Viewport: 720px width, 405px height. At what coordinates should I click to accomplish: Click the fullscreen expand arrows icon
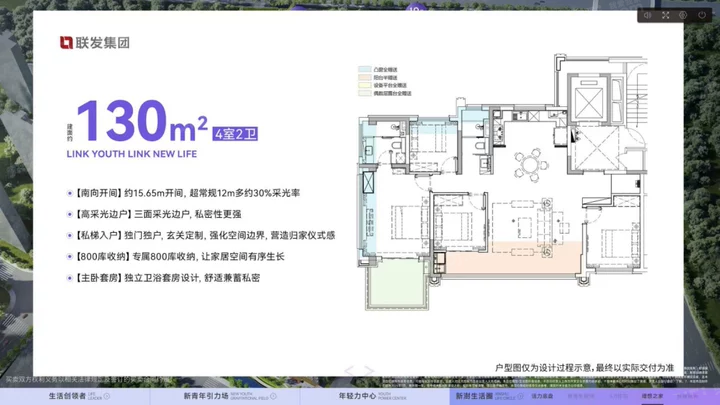(665, 15)
